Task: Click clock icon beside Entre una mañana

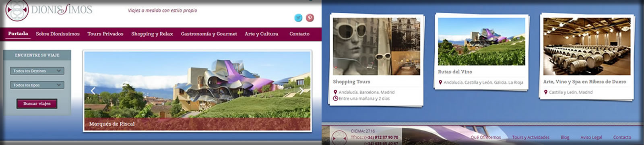Action: point(335,98)
